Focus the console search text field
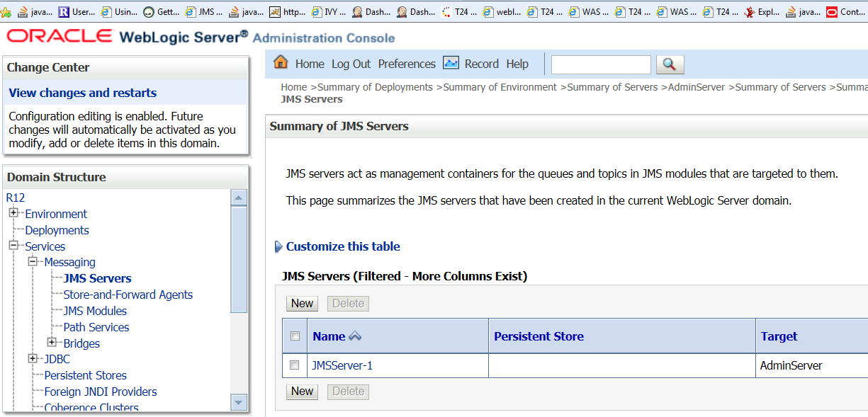This screenshot has height=417, width=868. coord(600,64)
